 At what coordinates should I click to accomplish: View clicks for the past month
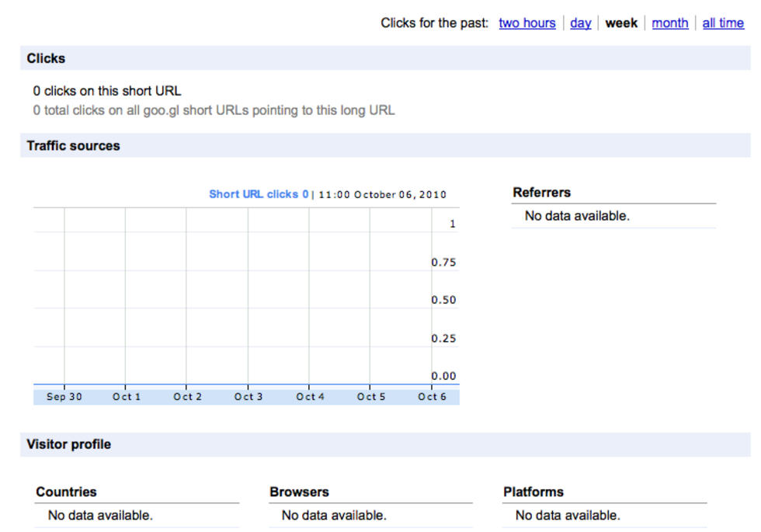669,23
